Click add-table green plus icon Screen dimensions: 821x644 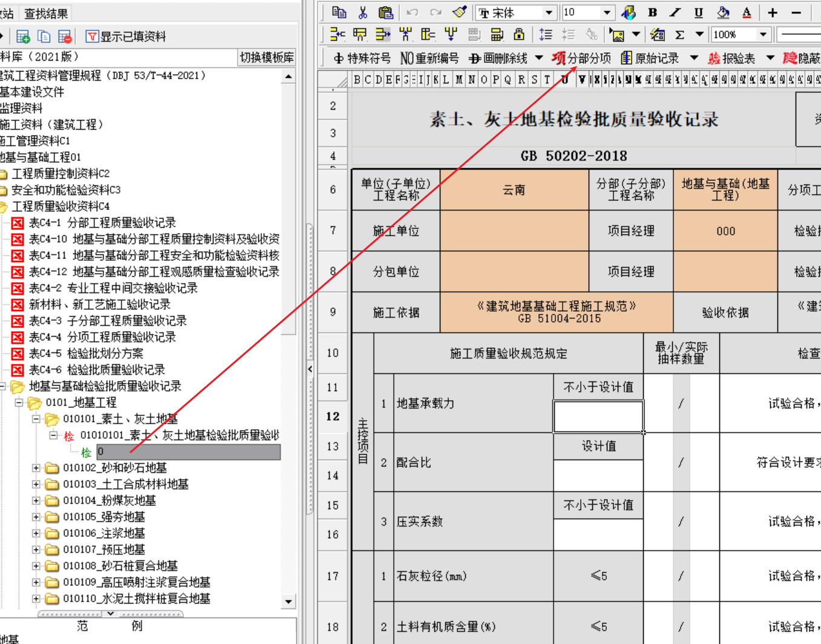coord(23,36)
